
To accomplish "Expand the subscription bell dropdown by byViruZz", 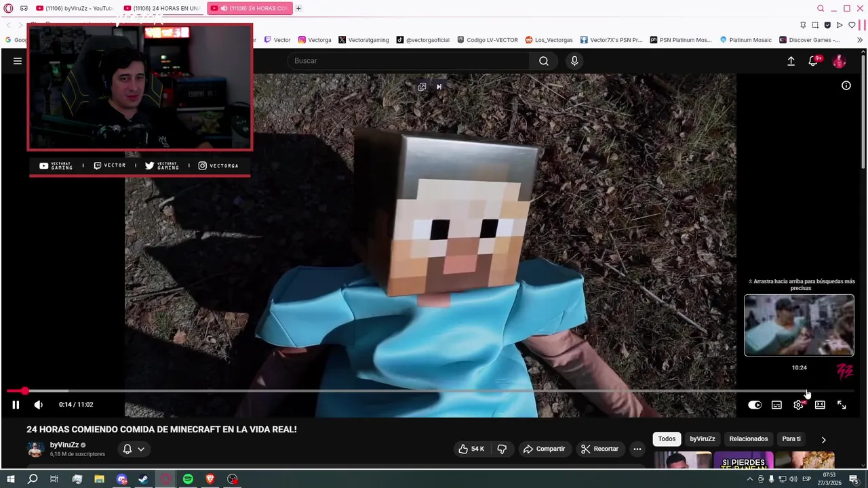I will pos(134,449).
